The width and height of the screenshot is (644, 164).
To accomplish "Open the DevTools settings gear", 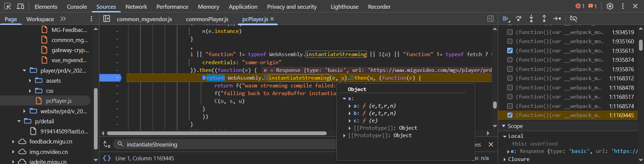I will [610, 6].
